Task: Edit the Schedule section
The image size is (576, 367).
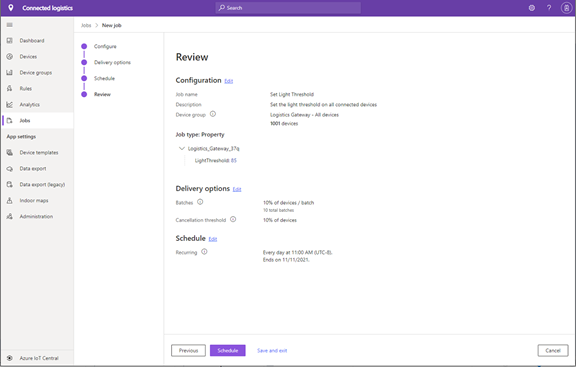Action: point(213,239)
